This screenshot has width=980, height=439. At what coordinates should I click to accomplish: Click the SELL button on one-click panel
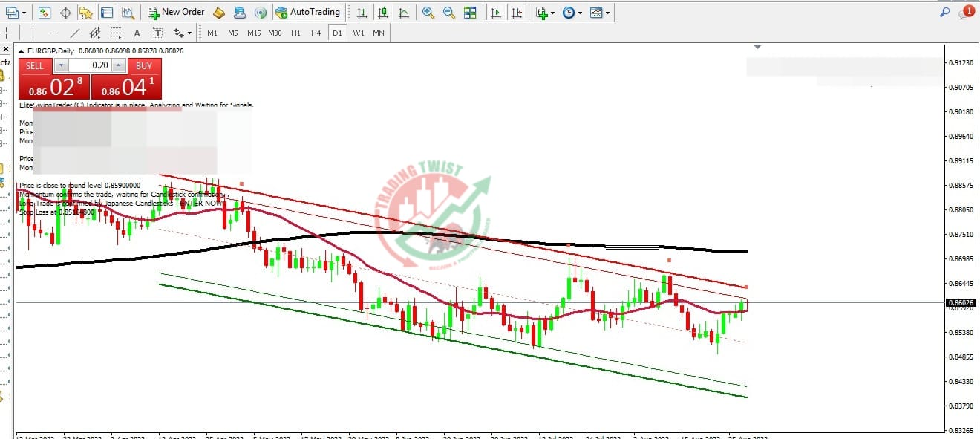[x=35, y=65]
